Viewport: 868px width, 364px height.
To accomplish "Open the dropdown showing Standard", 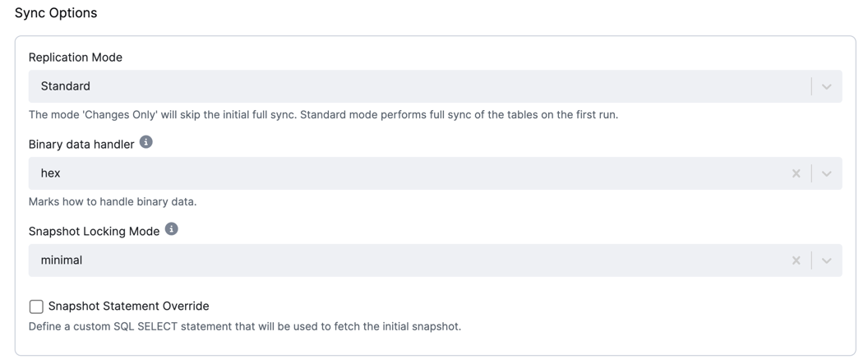I will 435,86.
